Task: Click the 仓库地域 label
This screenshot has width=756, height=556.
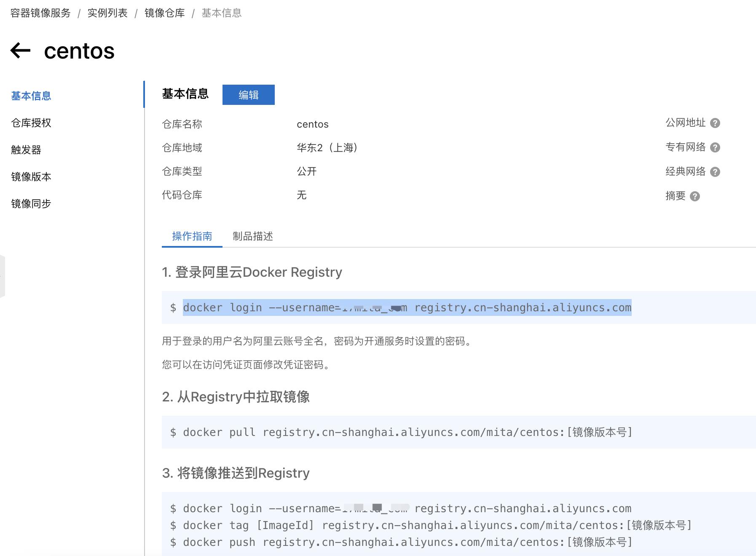Action: pos(182,148)
